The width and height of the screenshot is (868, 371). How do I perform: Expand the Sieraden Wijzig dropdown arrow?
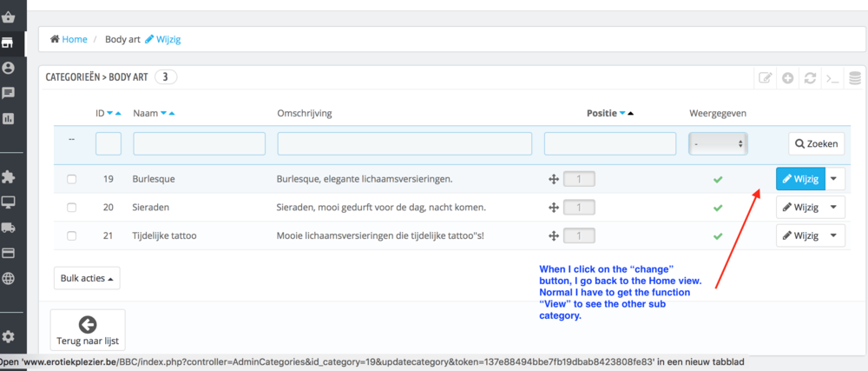click(835, 207)
